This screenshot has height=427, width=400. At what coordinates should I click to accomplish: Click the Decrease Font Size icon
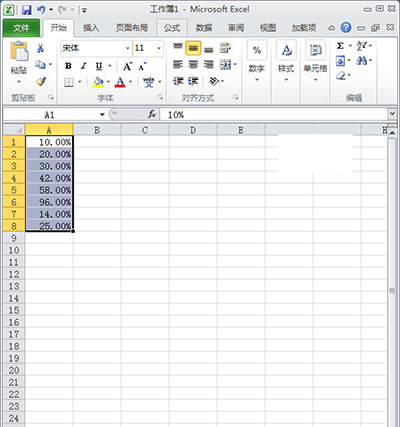pos(142,66)
